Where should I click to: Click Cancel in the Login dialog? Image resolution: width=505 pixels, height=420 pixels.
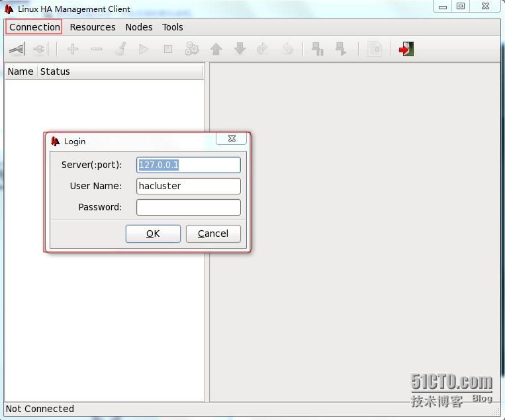click(x=213, y=233)
